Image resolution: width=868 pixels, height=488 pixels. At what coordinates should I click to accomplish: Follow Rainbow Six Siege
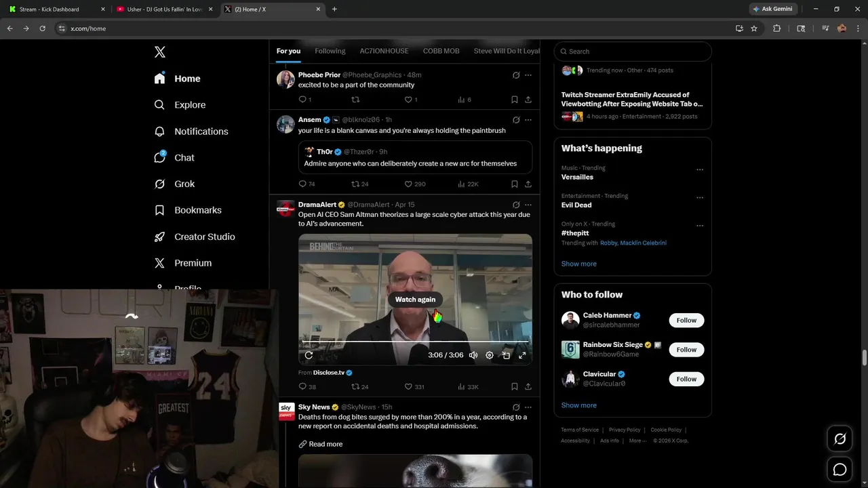coord(686,350)
